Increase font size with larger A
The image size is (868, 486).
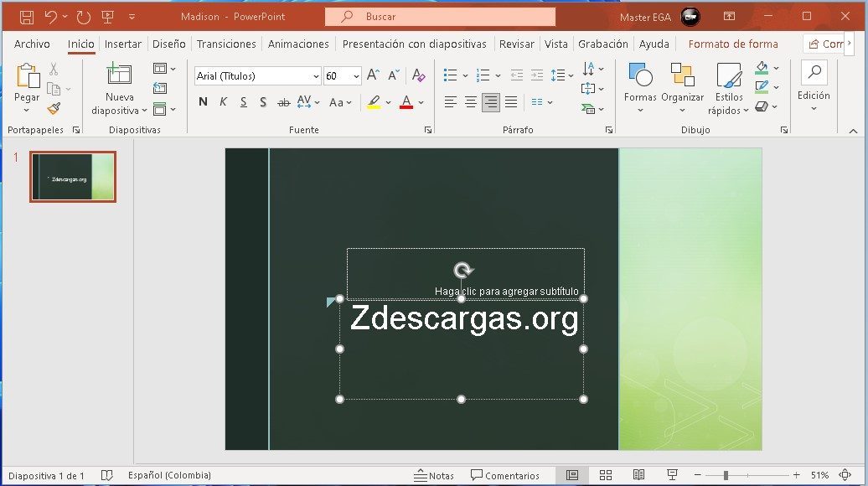point(373,75)
